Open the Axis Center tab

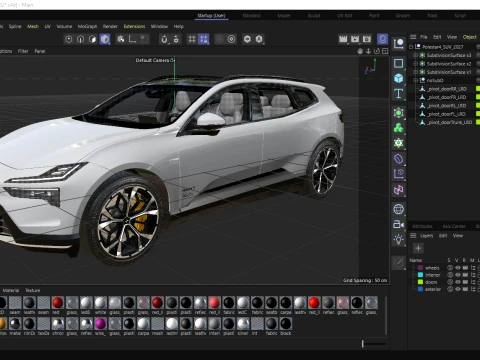454,226
